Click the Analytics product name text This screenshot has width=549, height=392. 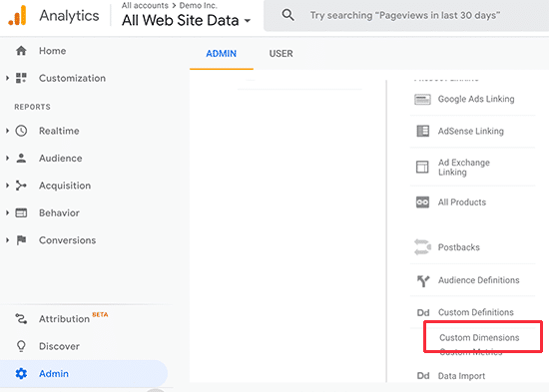tap(69, 16)
